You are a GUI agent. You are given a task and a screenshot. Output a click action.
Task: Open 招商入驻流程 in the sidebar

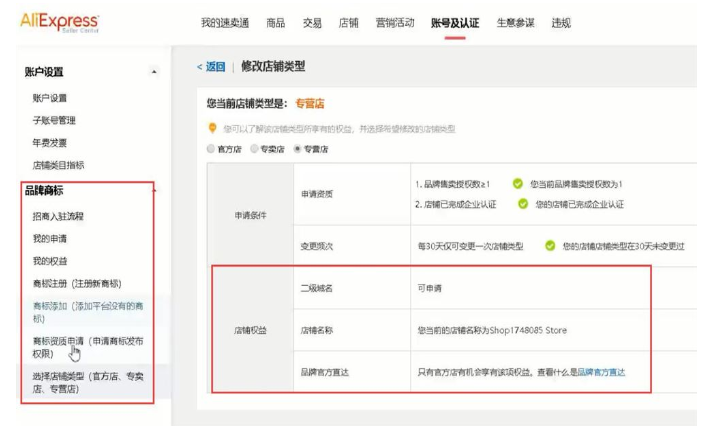[x=58, y=216]
